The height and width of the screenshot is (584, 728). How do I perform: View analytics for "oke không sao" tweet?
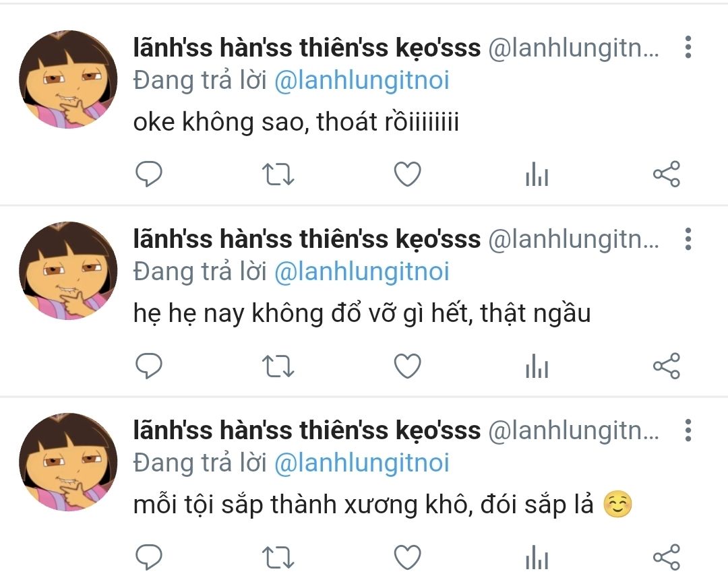pyautogui.click(x=537, y=176)
